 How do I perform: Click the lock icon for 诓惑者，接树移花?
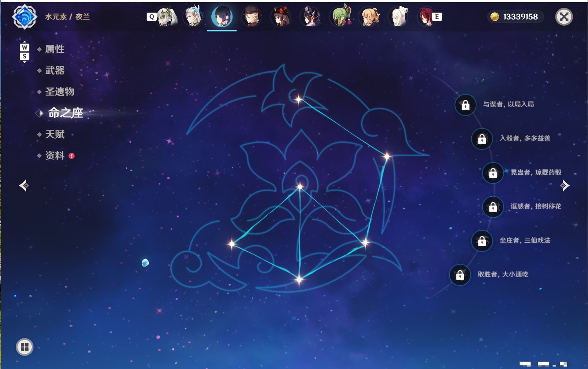(493, 207)
